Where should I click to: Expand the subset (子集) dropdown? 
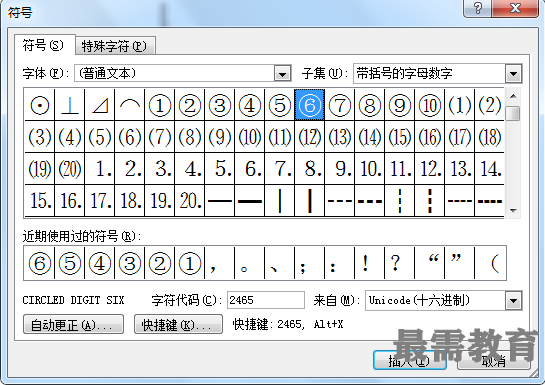(513, 74)
